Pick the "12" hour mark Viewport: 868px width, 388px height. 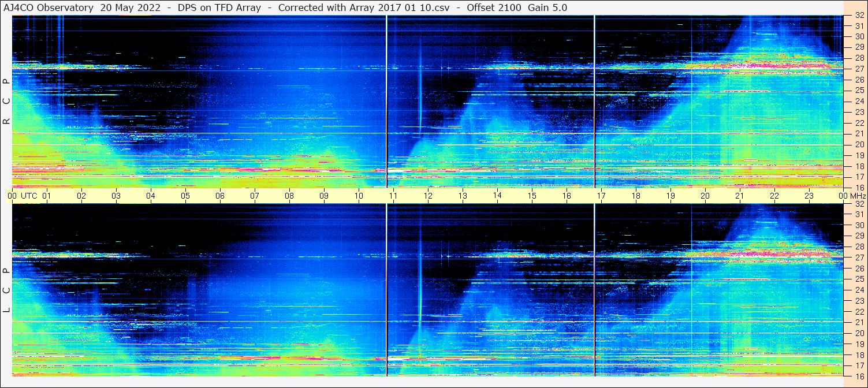point(428,196)
